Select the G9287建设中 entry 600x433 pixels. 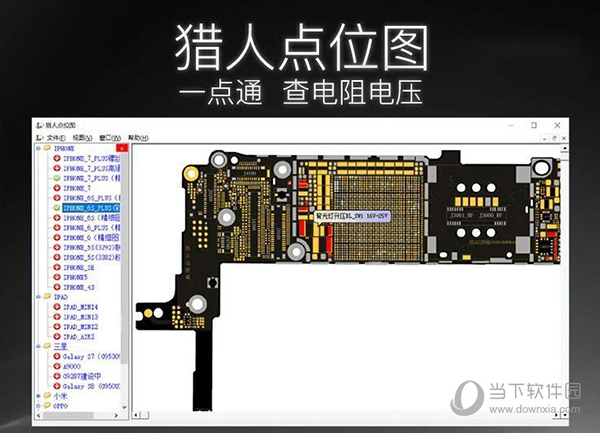coord(82,376)
